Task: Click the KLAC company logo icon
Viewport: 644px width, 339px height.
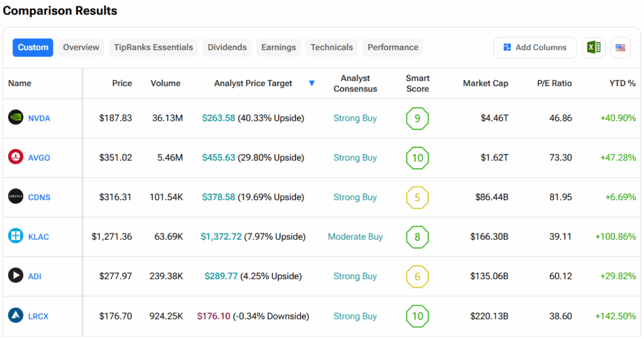Action: [x=16, y=236]
